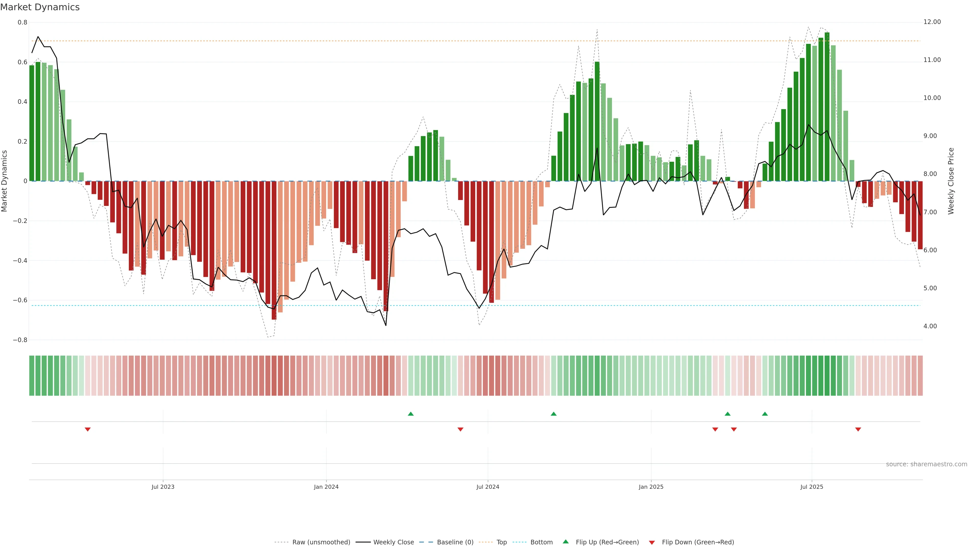This screenshot has width=980, height=551.
Task: Click the first green Flip Up marker
Action: point(410,414)
